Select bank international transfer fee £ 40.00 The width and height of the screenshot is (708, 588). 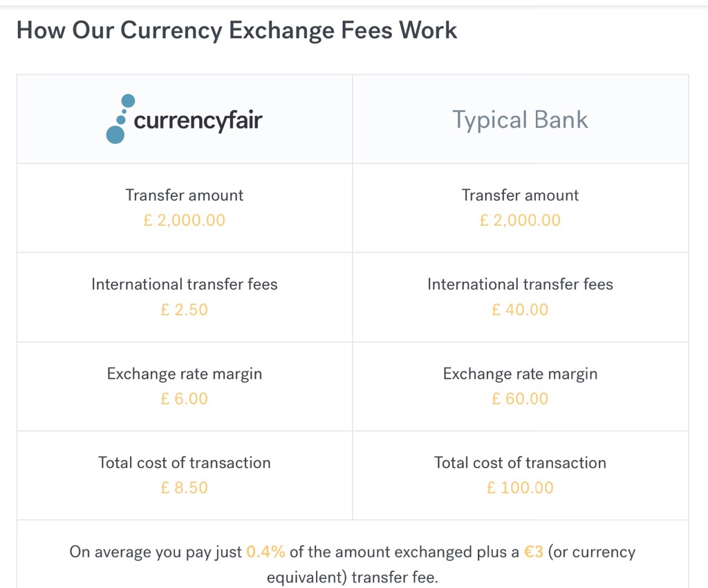[520, 310]
